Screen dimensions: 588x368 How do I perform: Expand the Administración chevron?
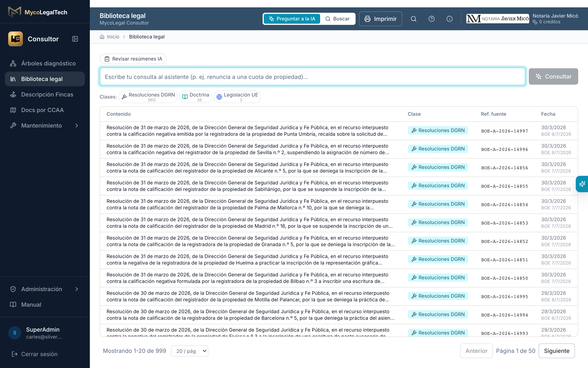point(77,289)
